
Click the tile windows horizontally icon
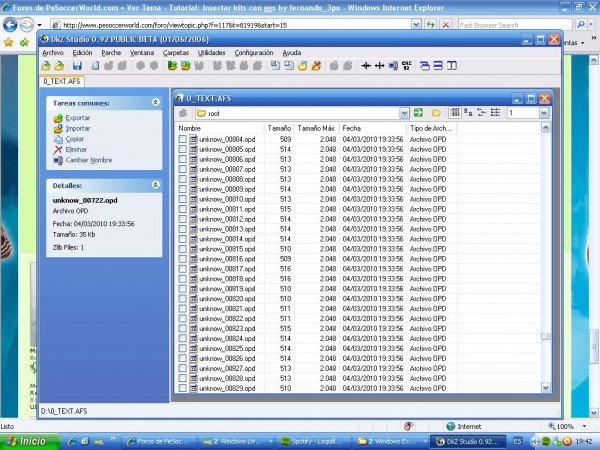[x=438, y=66]
